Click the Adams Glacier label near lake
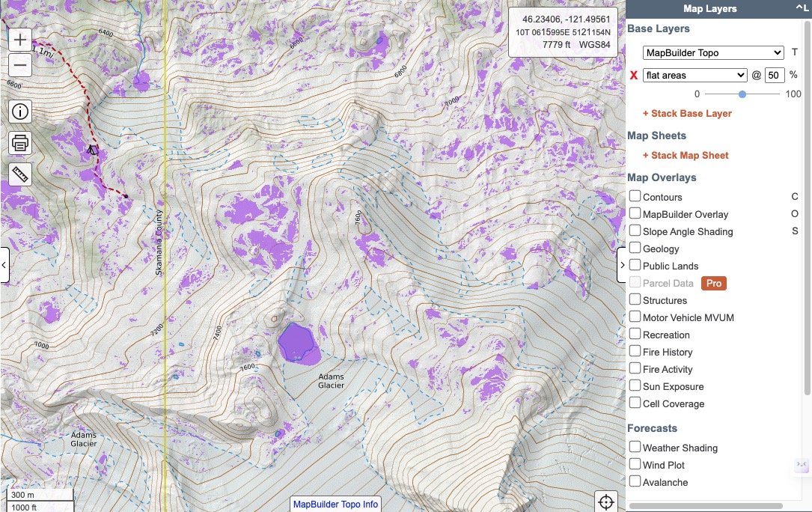Image resolution: width=812 pixels, height=512 pixels. click(x=331, y=381)
